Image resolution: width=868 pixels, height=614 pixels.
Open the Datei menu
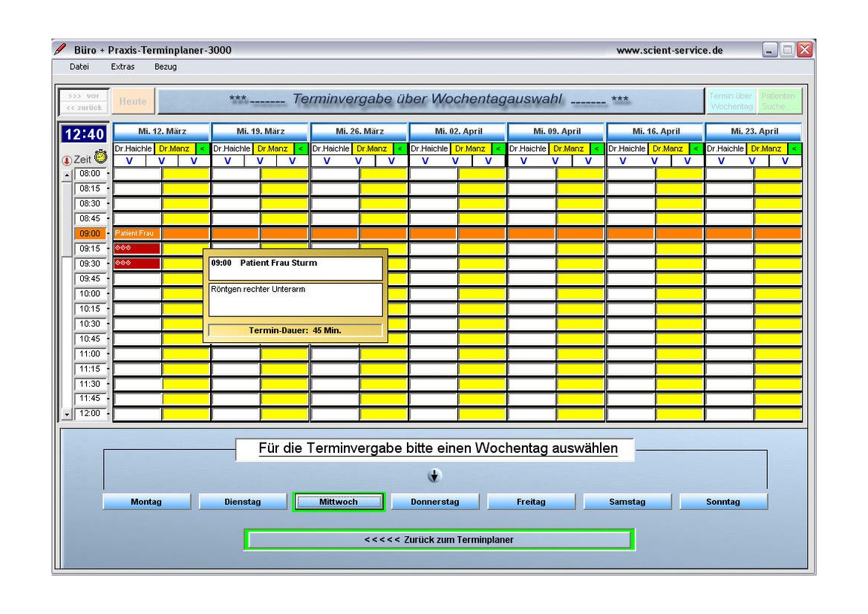[x=79, y=67]
